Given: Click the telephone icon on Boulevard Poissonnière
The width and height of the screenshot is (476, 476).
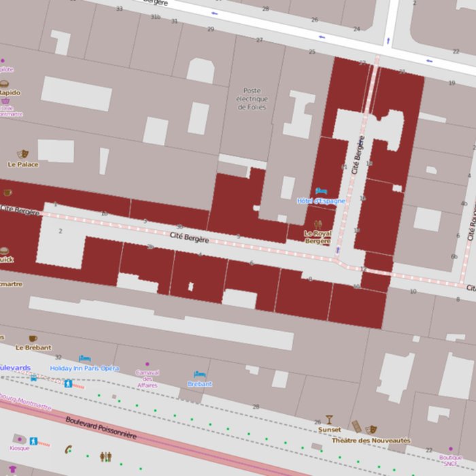Looking at the screenshot, I should click(68, 449).
